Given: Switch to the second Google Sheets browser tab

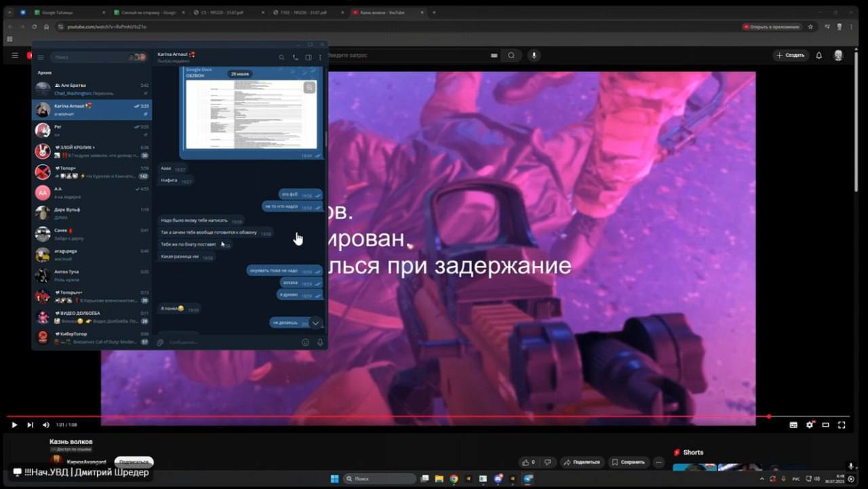Looking at the screenshot, I should pos(148,12).
